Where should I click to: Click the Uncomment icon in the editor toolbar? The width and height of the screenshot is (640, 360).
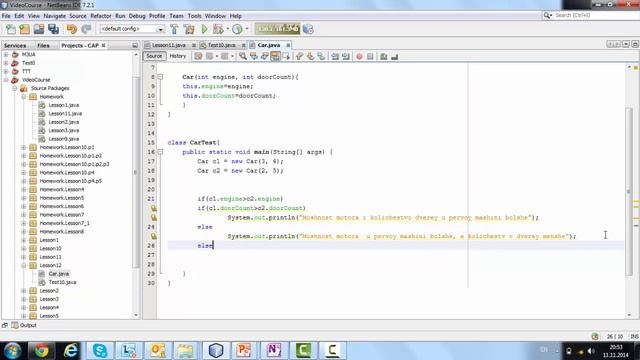pos(394,56)
